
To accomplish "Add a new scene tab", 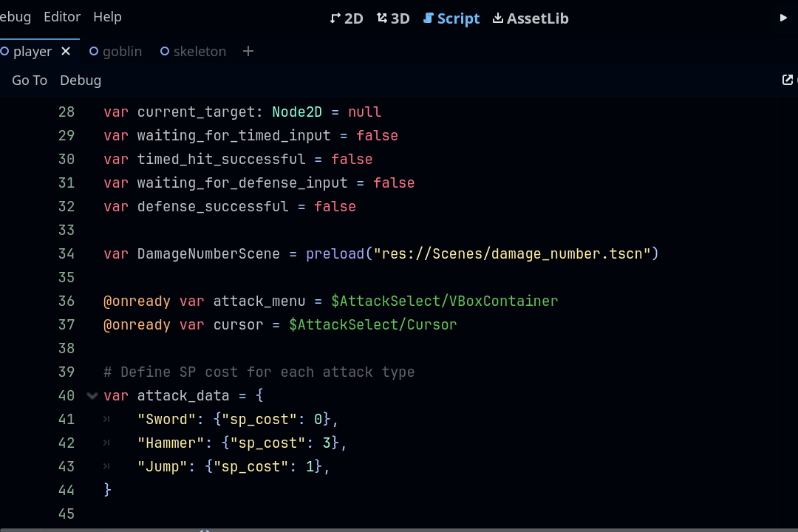I will click(248, 51).
